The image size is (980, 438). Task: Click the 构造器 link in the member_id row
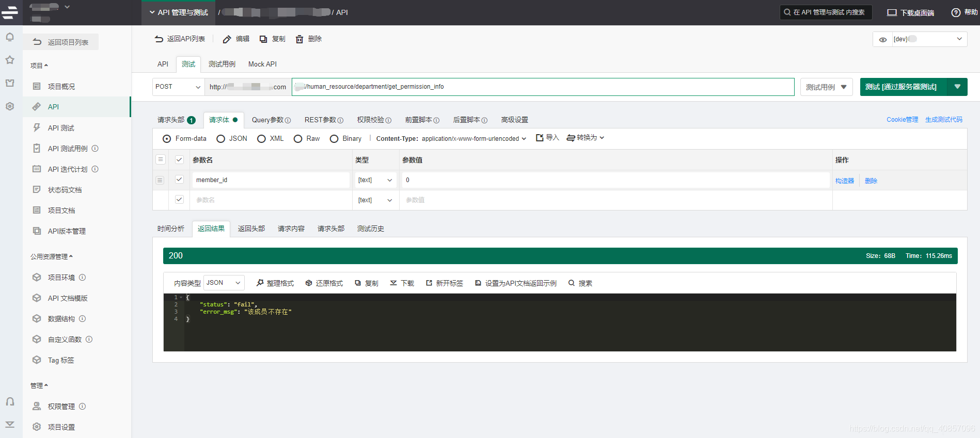point(844,181)
